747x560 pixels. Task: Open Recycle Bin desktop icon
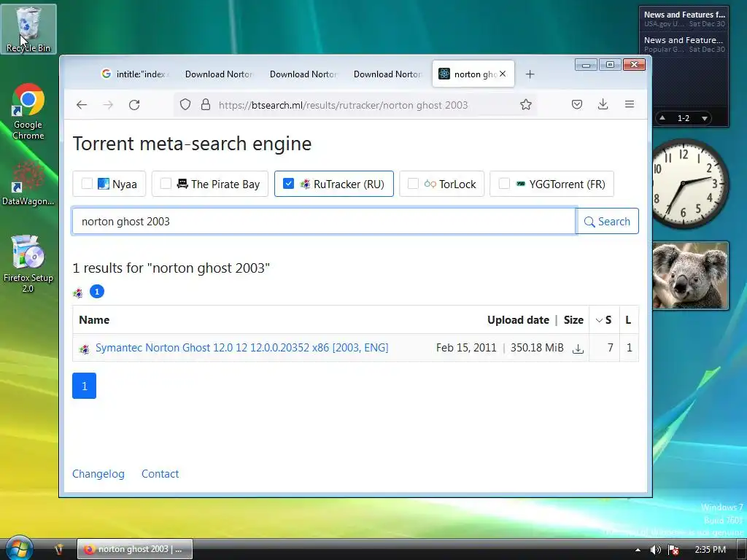pyautogui.click(x=28, y=28)
